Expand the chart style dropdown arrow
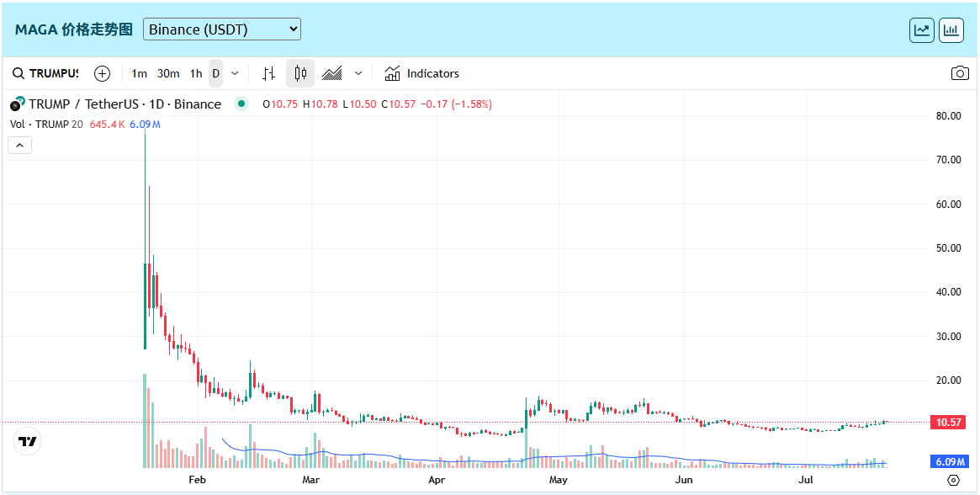 tap(358, 73)
